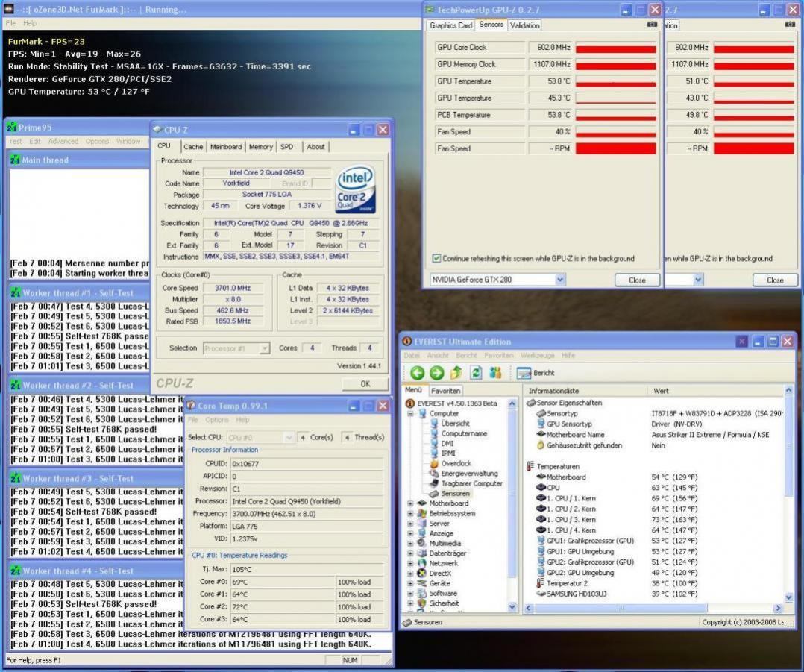Click the second GPU-Z window's camera icon
The width and height of the screenshot is (804, 672).
coord(790,24)
